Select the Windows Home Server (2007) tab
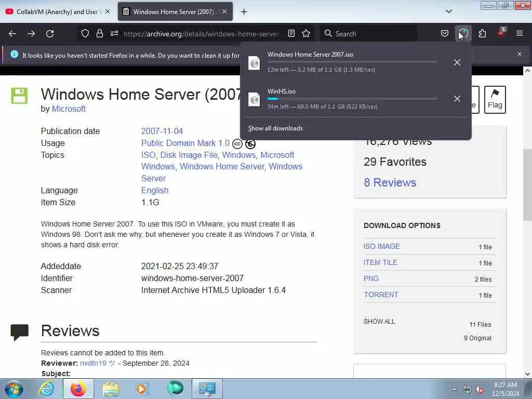Image resolution: width=532 pixels, height=399 pixels. [175, 11]
